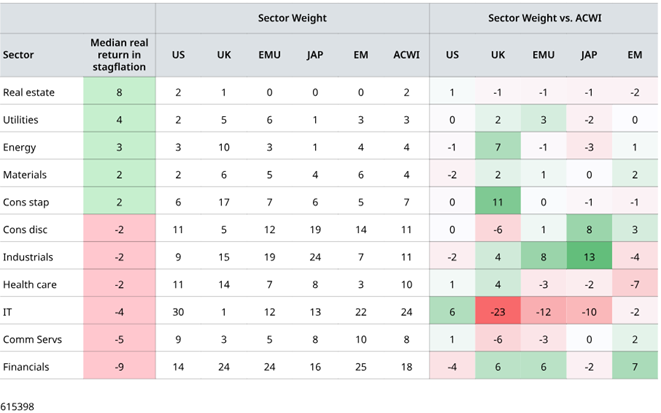Click the red -23 cell

point(497,311)
